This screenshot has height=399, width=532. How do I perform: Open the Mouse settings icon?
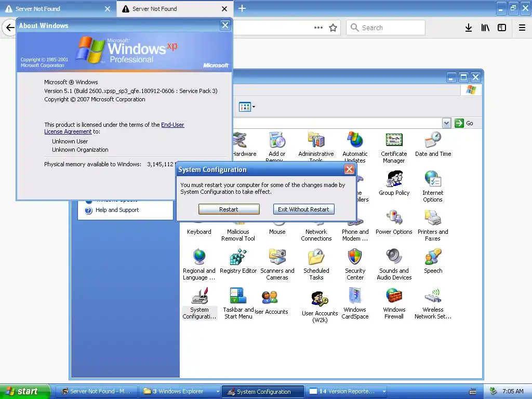coord(277,228)
